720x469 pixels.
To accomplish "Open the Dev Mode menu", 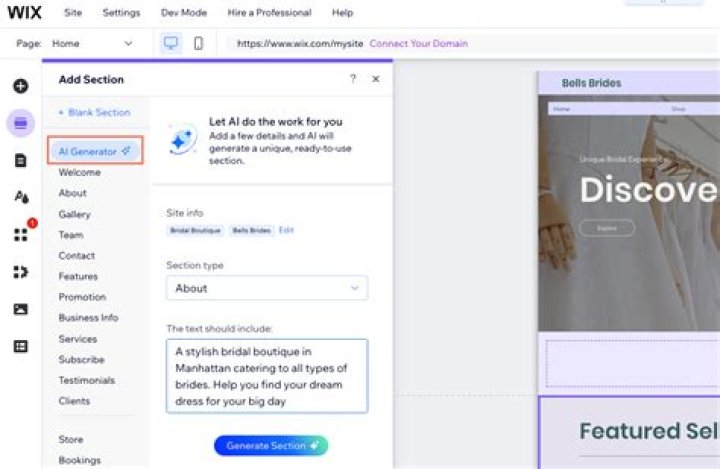I will [184, 13].
